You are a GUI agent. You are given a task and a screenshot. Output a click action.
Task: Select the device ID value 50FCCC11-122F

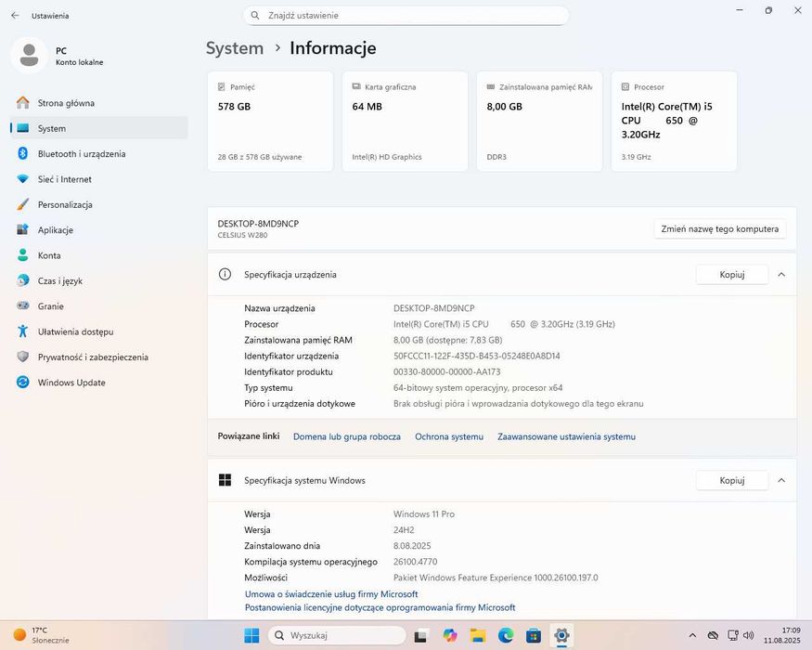[x=476, y=356]
